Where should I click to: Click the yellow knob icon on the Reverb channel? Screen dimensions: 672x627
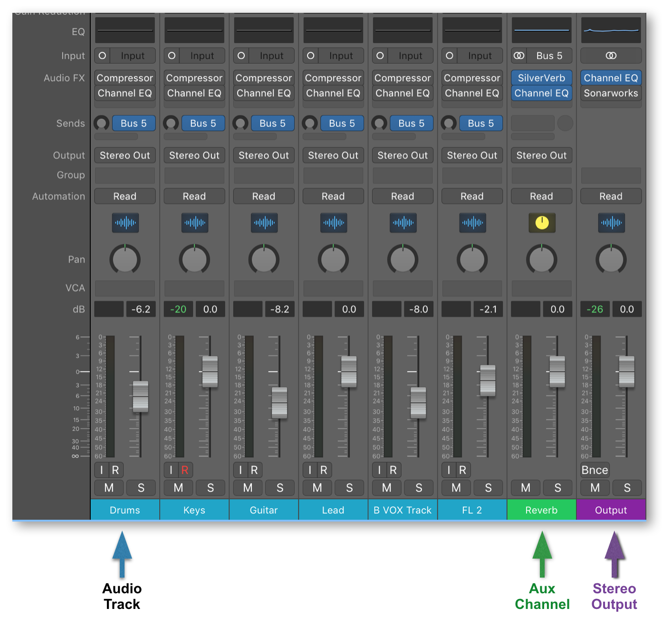541,223
